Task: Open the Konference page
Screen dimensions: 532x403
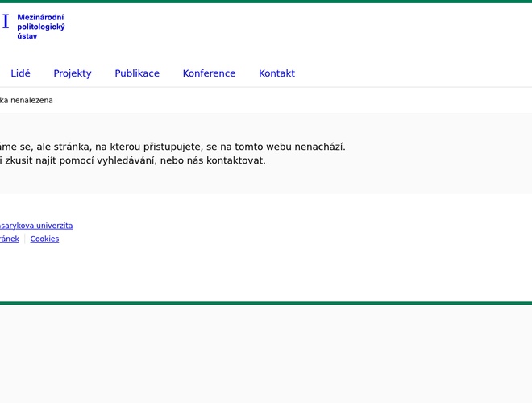Action: pyautogui.click(x=209, y=73)
